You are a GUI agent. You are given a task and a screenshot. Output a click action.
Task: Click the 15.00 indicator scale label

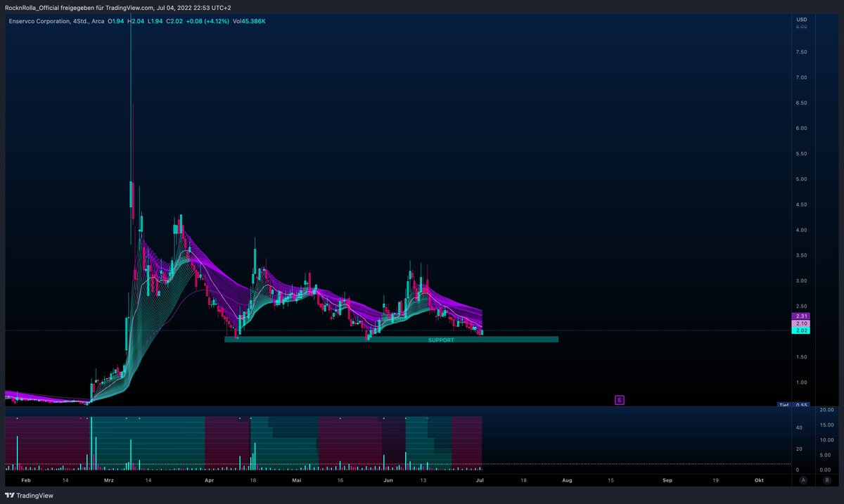click(x=826, y=425)
